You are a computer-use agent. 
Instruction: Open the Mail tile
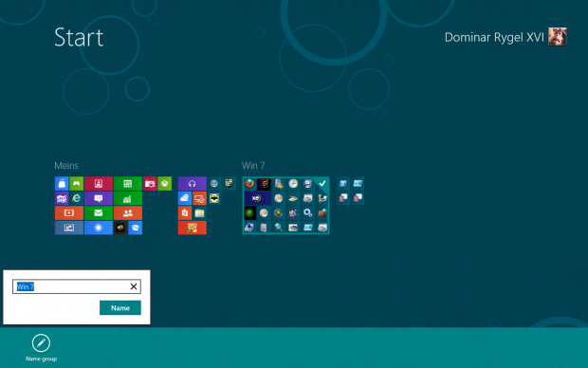[99, 212]
